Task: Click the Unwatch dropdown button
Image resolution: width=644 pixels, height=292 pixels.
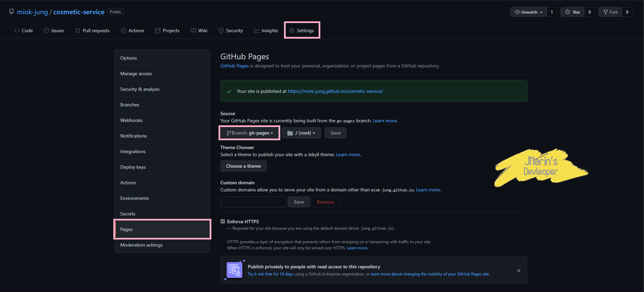Action: (528, 12)
